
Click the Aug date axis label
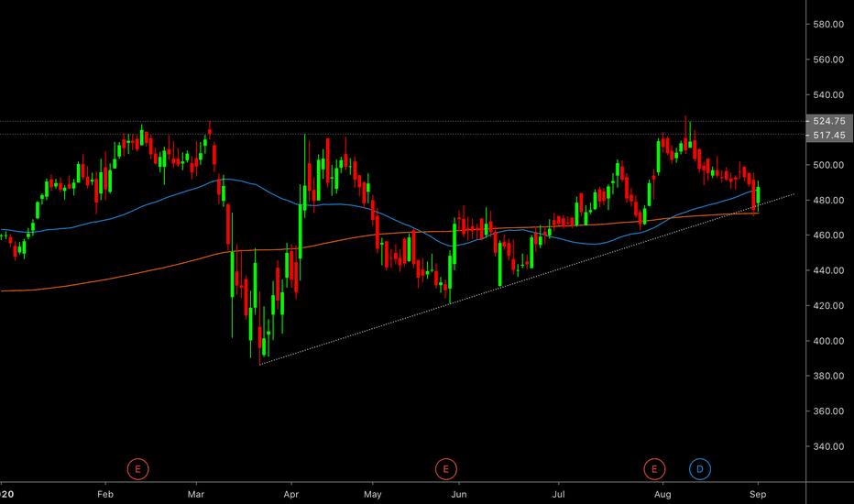[x=662, y=494]
